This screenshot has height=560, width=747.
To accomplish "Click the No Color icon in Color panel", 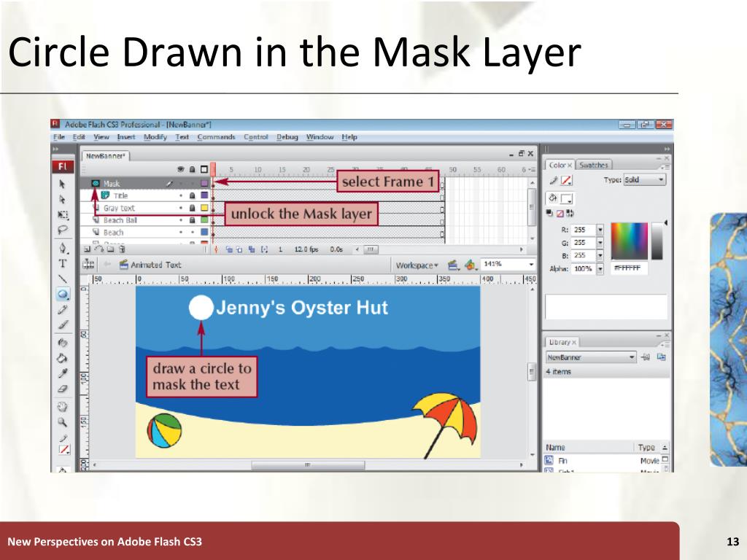I will [560, 214].
